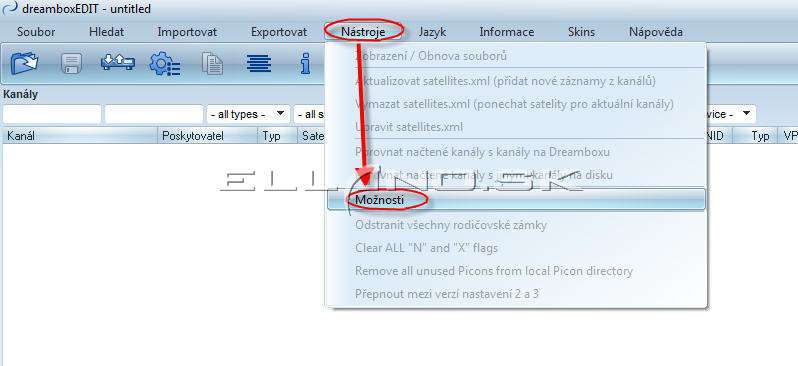This screenshot has width=798, height=366.
Task: Open the Soubor menu
Action: [36, 32]
